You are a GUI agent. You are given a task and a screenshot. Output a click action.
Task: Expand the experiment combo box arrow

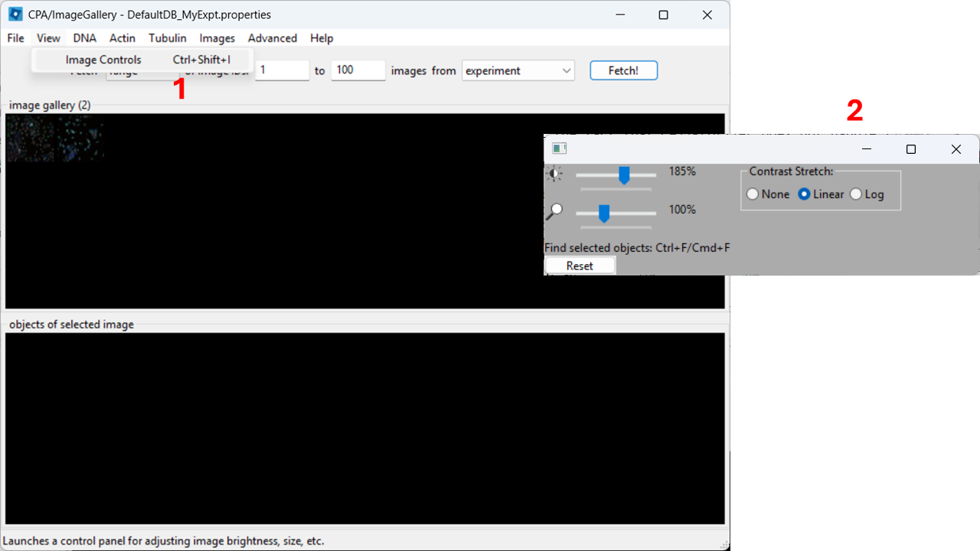tap(567, 70)
